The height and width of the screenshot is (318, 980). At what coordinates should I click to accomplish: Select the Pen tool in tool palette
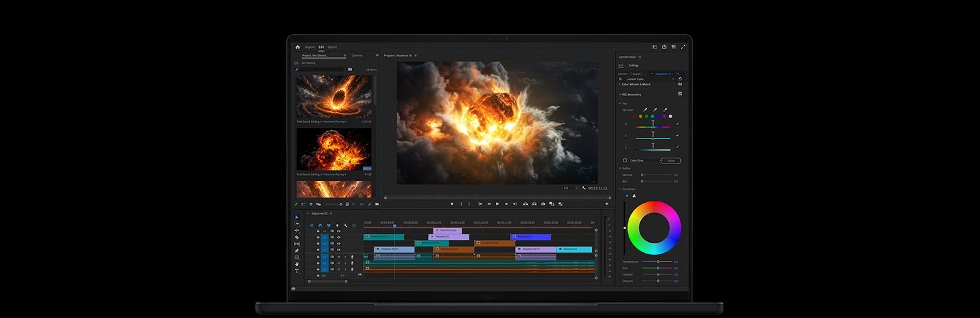[x=297, y=250]
